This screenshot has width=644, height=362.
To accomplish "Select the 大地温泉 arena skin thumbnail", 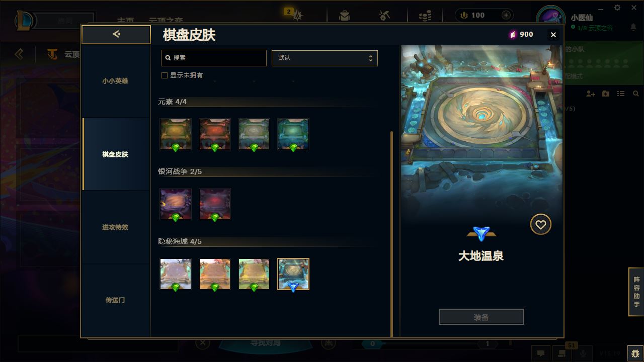I will [293, 274].
